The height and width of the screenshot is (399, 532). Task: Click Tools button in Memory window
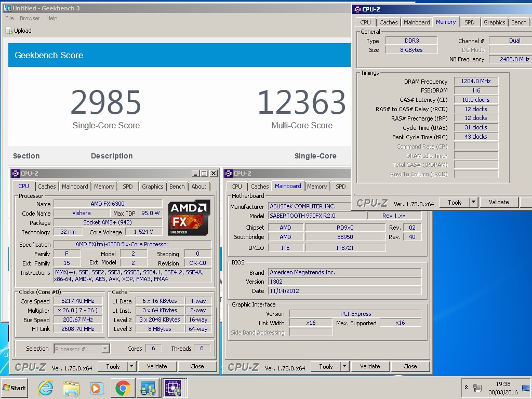tap(455, 202)
